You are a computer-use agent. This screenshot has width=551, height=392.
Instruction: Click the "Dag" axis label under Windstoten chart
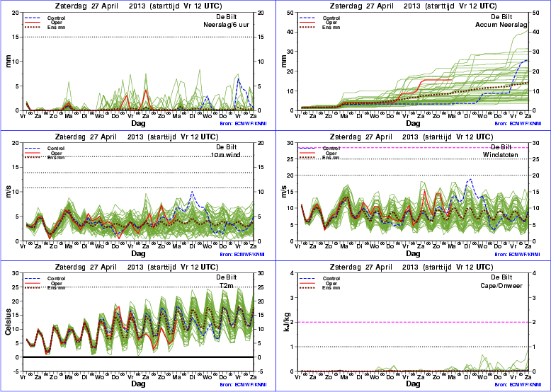tap(414, 253)
